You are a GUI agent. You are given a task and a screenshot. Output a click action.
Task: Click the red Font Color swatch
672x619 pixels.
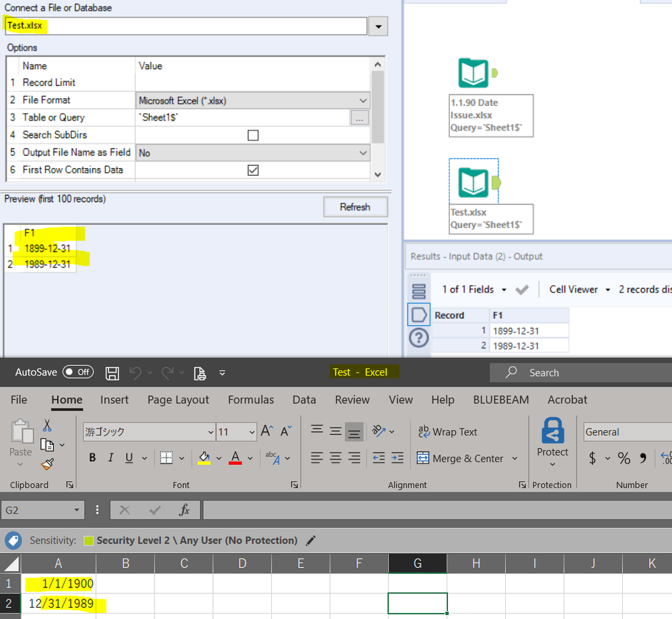235,458
